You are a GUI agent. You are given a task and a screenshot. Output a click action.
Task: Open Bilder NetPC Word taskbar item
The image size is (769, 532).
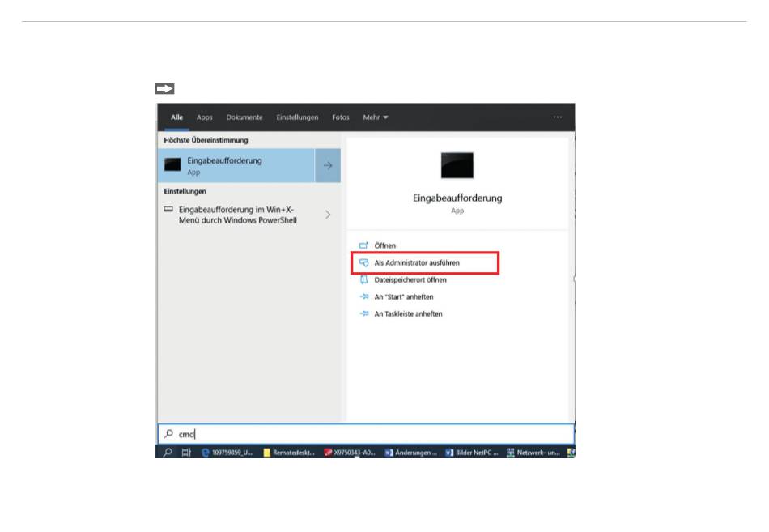click(471, 453)
